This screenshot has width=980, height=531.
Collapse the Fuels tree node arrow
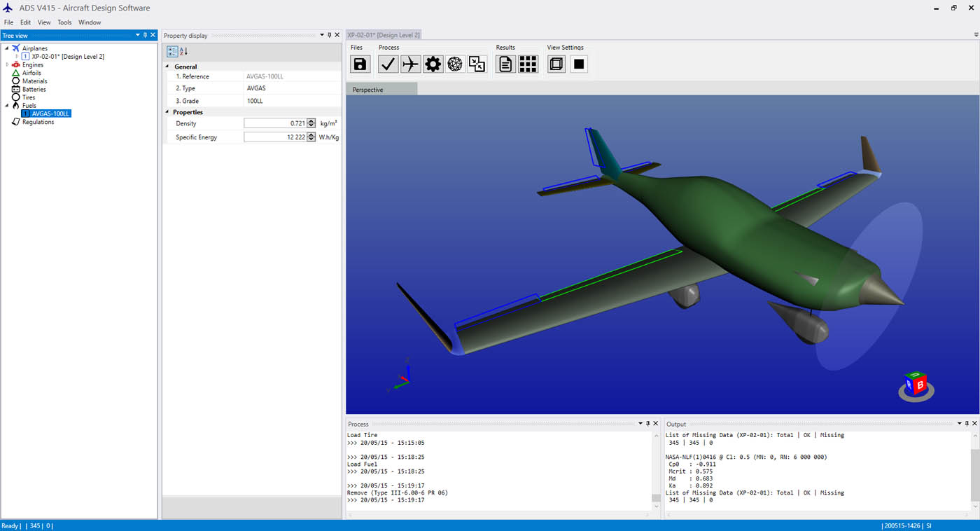(8, 106)
